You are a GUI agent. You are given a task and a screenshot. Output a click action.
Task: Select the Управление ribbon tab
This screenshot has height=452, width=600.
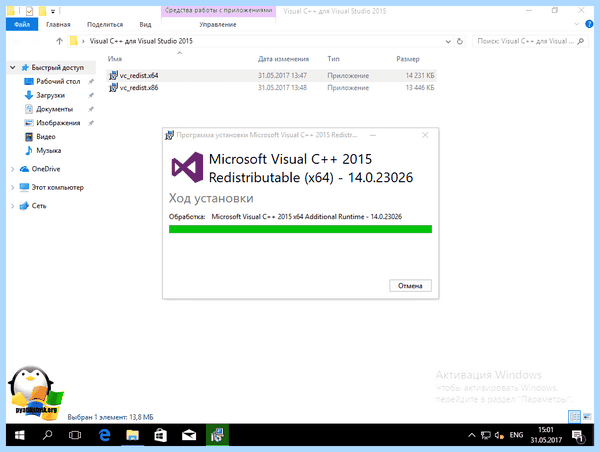(x=218, y=24)
